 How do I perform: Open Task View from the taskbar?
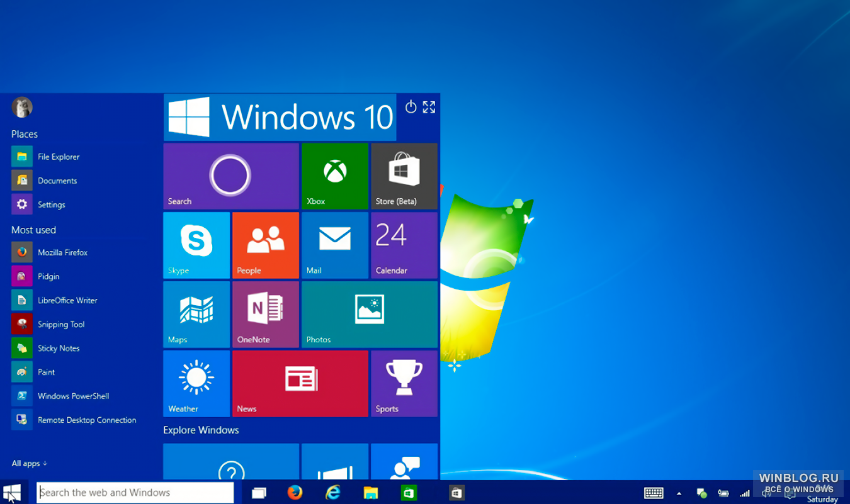coord(259,493)
